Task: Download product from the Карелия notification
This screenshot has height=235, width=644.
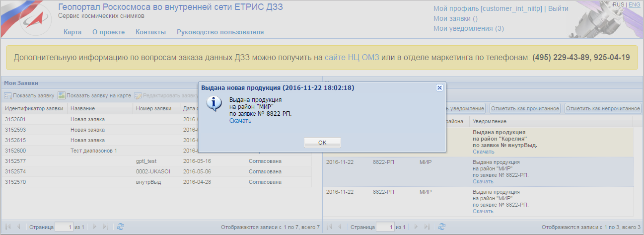Action: 483,152
